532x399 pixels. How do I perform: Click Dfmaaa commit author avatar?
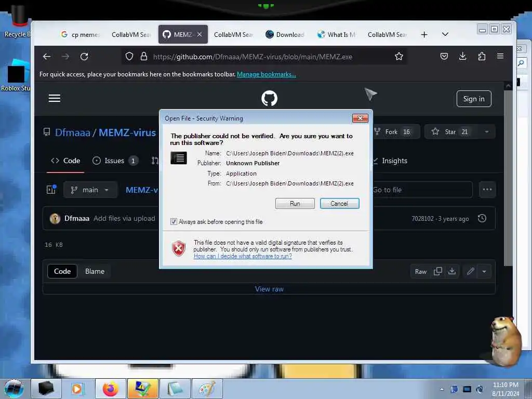55,219
